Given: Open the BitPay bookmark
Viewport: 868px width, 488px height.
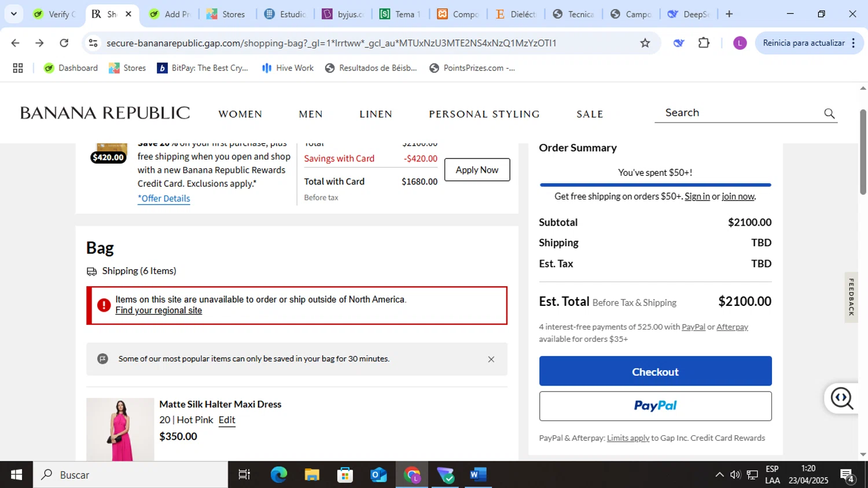Looking at the screenshot, I should point(203,68).
